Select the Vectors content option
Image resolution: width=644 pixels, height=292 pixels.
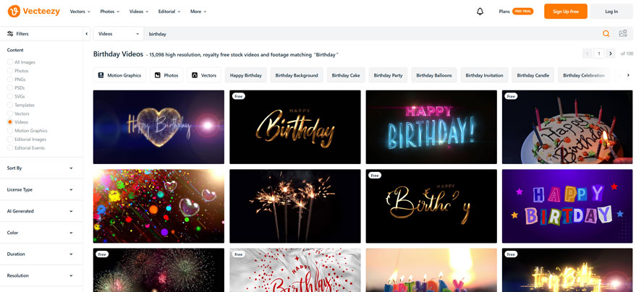click(x=19, y=113)
